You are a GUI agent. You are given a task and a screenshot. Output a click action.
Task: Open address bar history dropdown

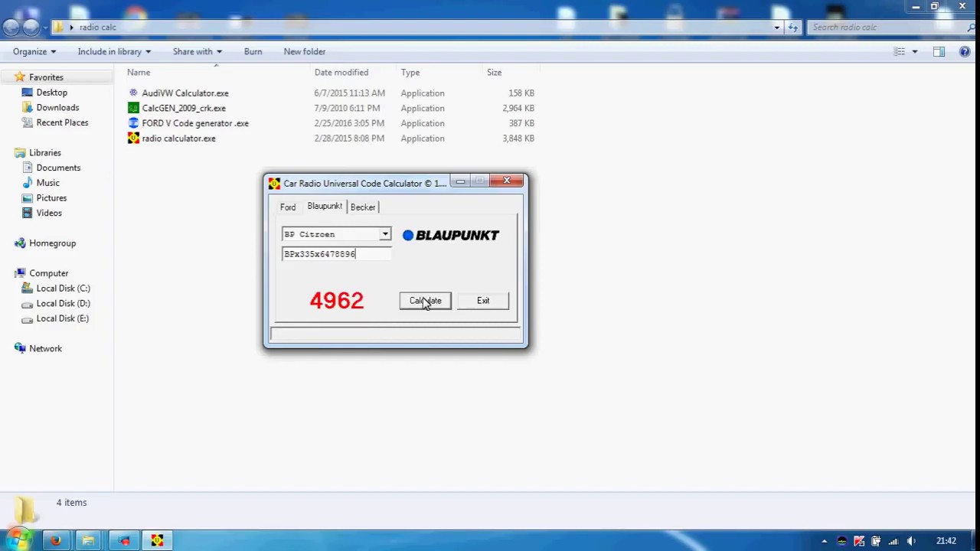(x=776, y=28)
